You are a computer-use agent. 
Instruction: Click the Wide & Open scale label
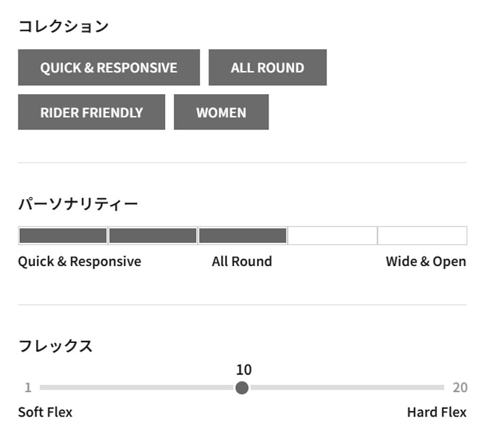(425, 262)
